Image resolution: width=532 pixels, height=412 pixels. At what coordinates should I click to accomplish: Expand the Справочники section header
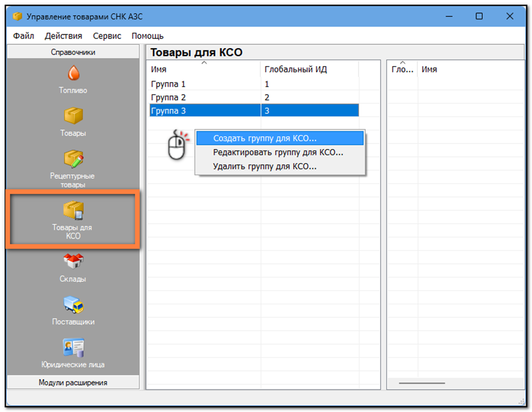click(73, 52)
